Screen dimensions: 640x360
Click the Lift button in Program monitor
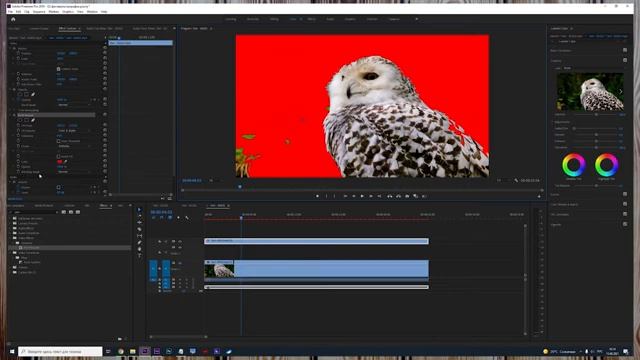coord(390,196)
